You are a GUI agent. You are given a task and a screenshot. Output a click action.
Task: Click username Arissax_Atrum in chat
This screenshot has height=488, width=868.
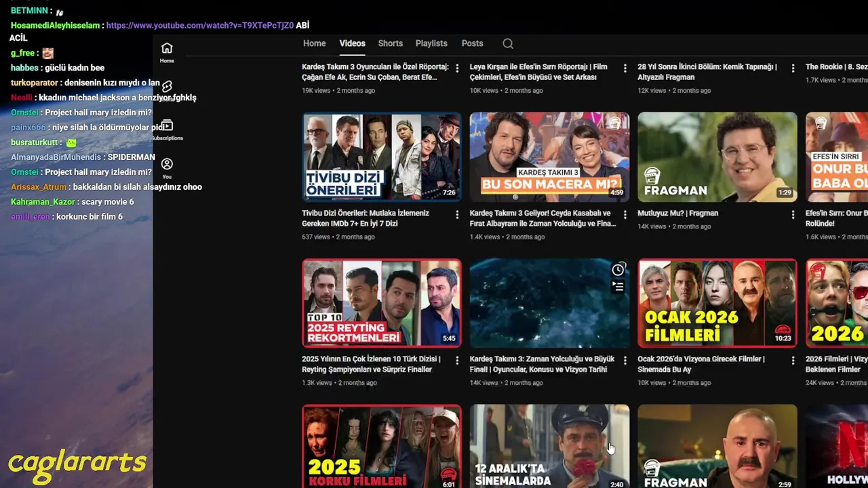(39, 187)
